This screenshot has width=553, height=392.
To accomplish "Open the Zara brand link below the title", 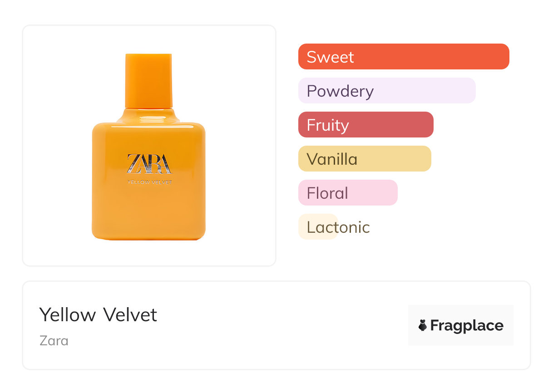I will coord(54,340).
